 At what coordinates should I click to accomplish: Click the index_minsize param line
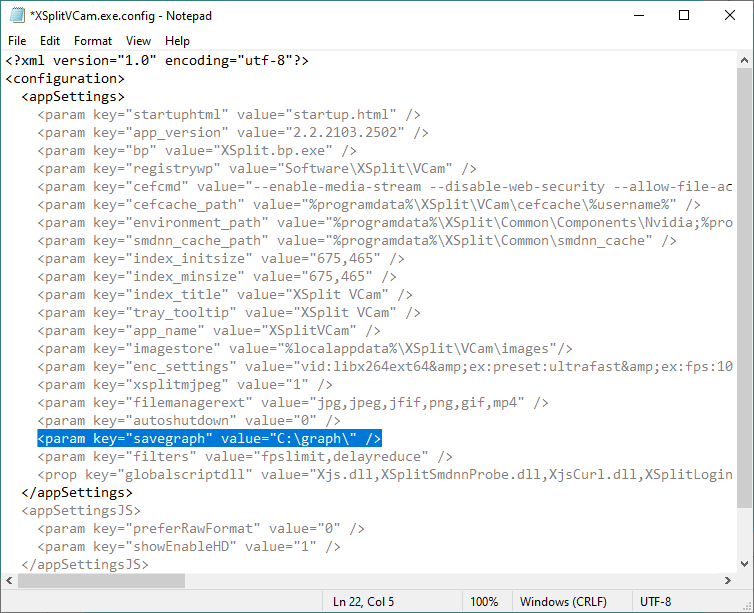pos(217,277)
